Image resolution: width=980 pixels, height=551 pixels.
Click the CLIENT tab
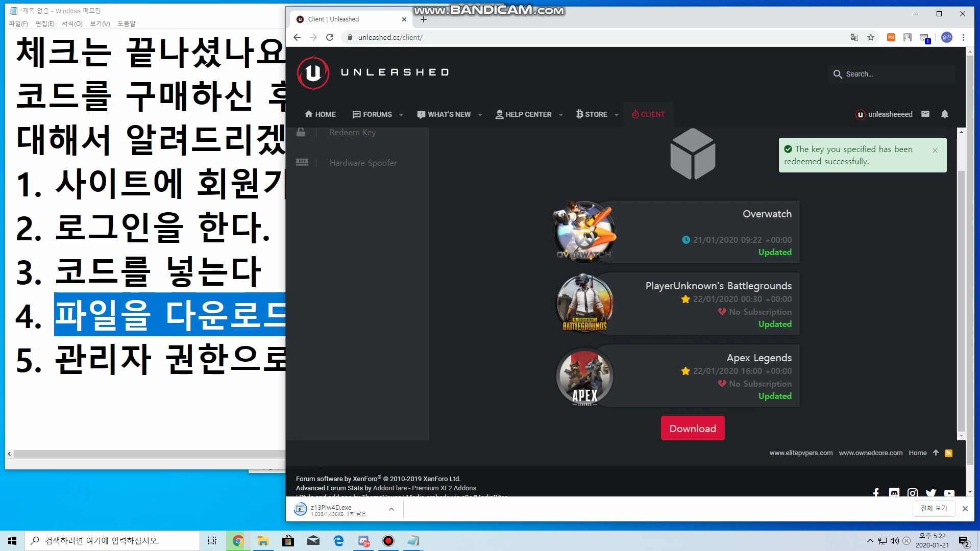648,114
